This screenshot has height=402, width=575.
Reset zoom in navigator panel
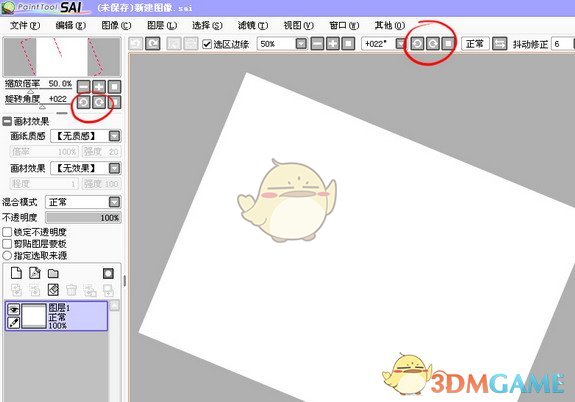(114, 87)
